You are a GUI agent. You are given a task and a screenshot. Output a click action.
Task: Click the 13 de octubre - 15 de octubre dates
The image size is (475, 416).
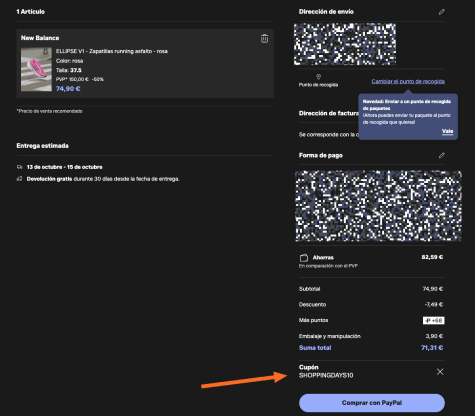pos(65,167)
